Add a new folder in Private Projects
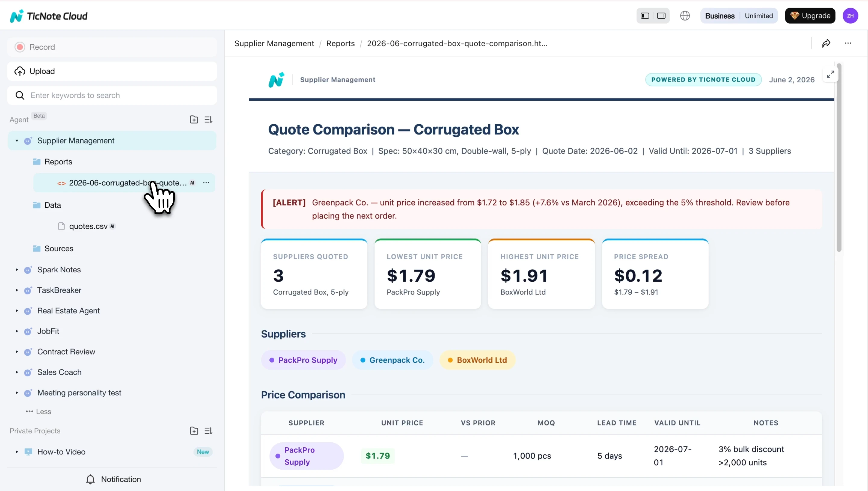The image size is (868, 491). tap(194, 431)
